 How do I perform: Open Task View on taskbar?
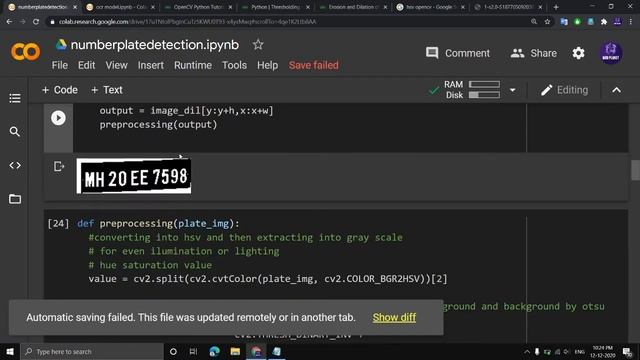point(193,351)
